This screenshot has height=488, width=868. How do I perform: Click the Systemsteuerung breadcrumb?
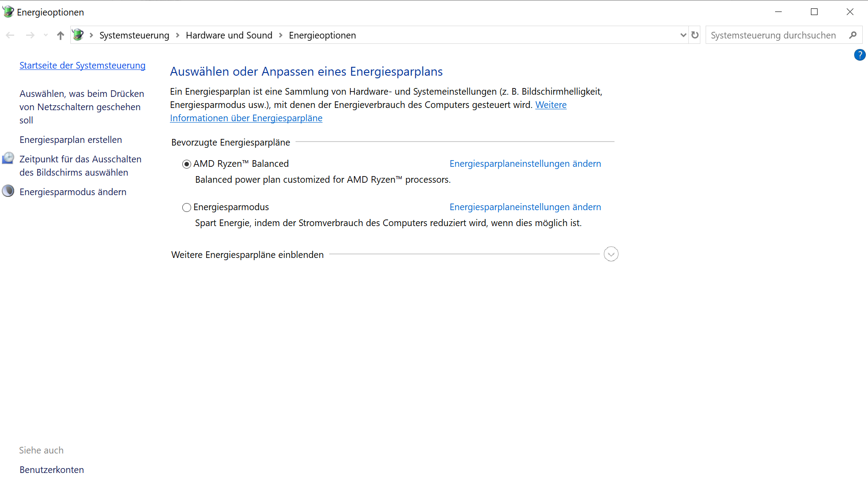[x=134, y=35]
